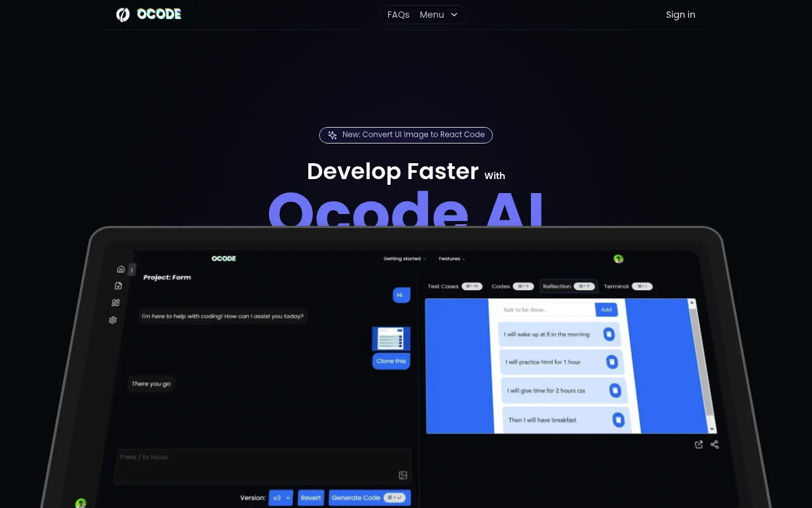
Task: Select the Terminal tab
Action: [627, 286]
